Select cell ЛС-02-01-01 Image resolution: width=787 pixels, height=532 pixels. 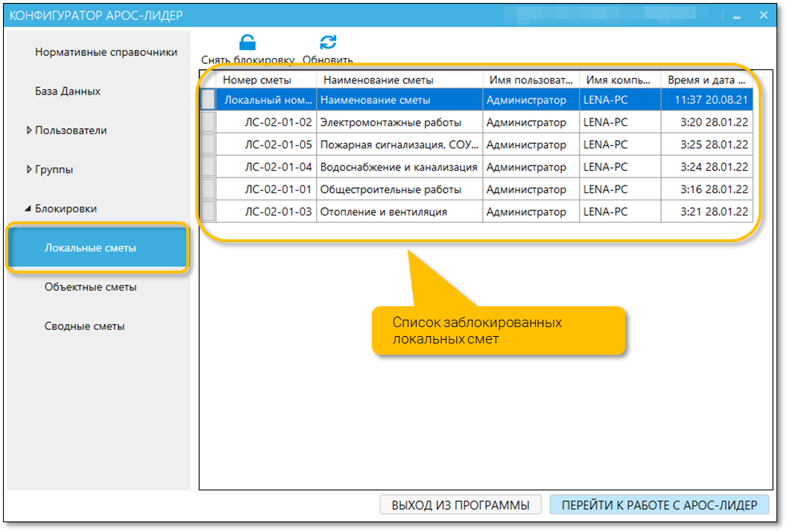[x=267, y=189]
